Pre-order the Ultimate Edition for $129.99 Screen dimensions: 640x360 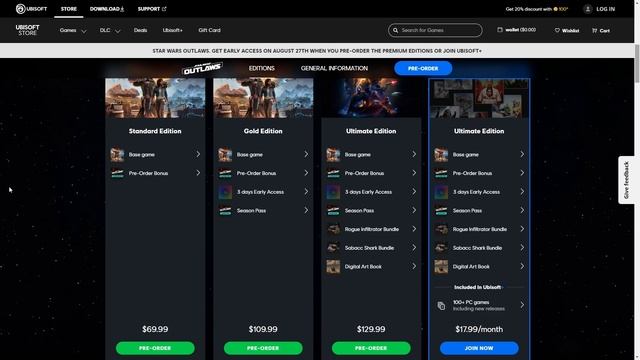click(x=371, y=348)
